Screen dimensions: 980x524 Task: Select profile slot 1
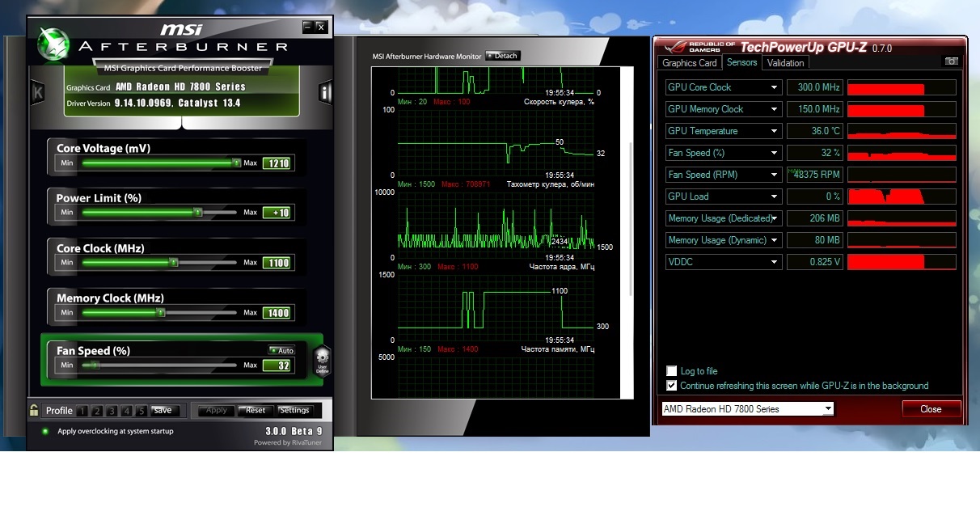[82, 411]
